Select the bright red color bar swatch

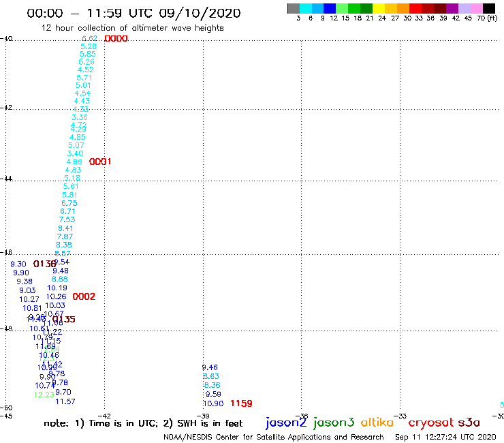[415, 8]
